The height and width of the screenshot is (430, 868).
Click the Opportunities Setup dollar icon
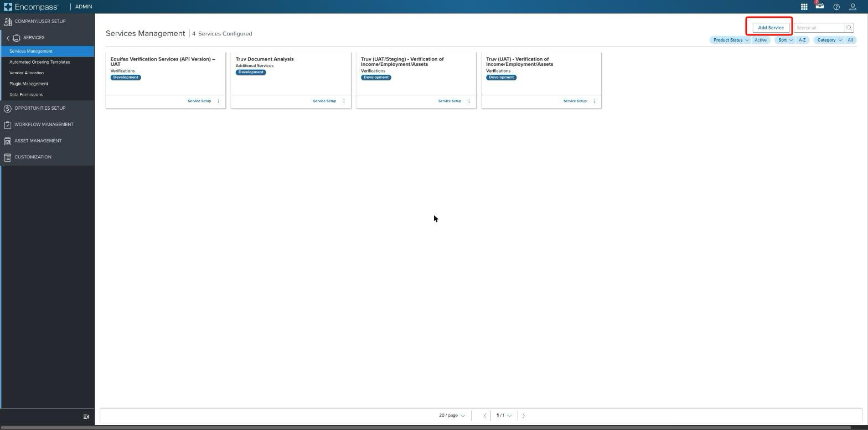(x=8, y=109)
